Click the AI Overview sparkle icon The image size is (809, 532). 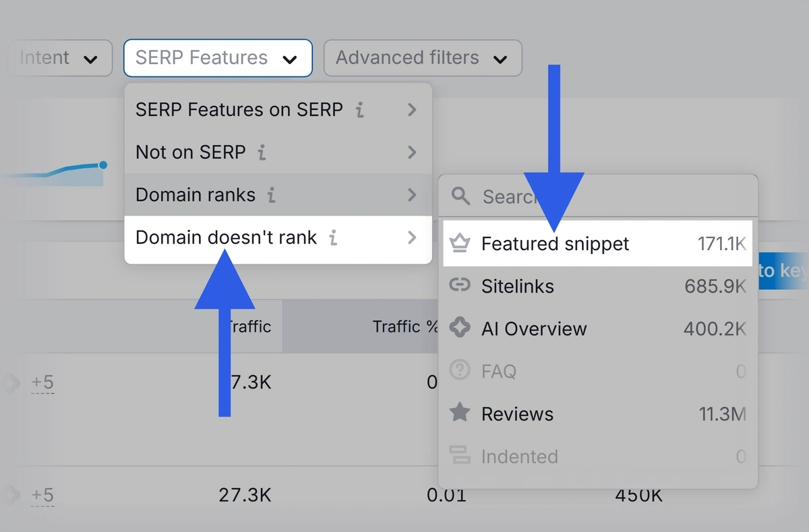(460, 328)
